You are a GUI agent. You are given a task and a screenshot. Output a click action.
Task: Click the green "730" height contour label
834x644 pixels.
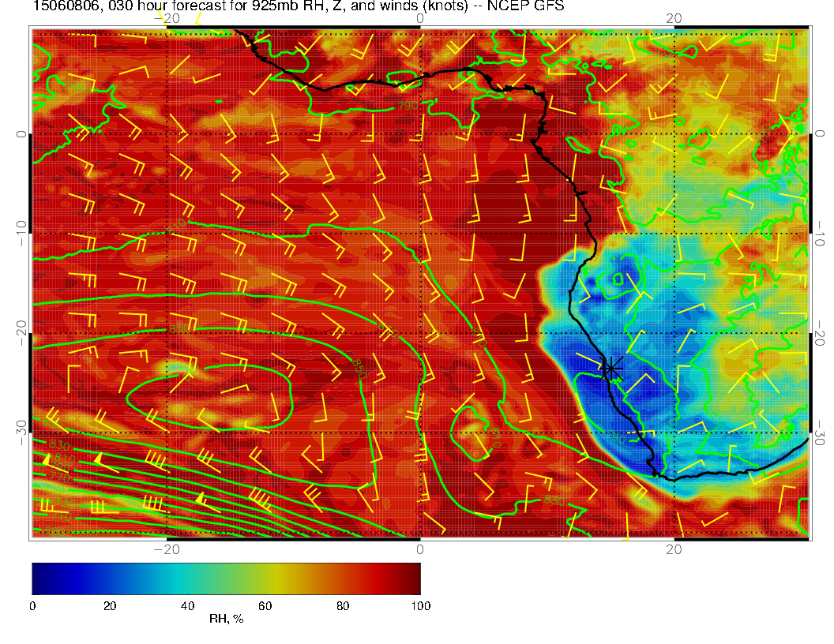(65, 502)
